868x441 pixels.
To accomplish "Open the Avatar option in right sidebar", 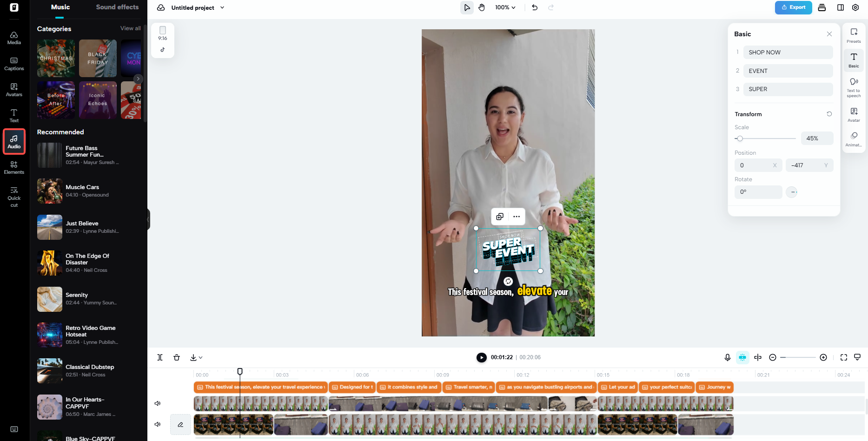I will (854, 114).
